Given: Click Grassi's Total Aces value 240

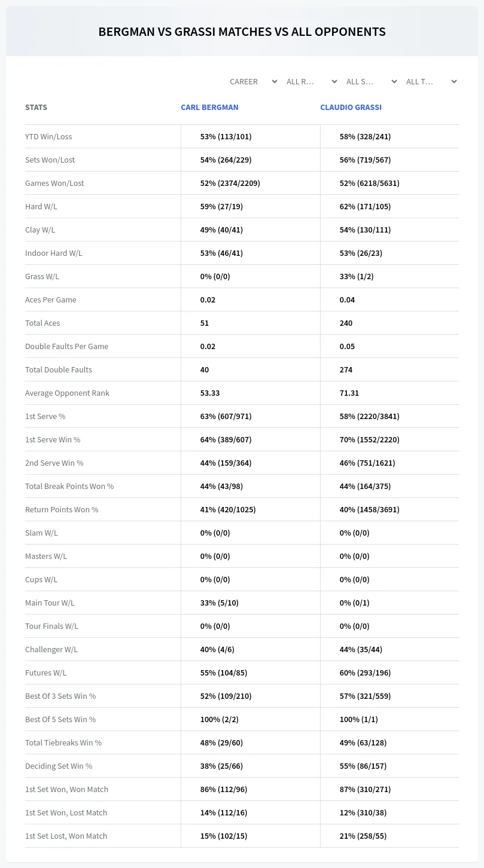Looking at the screenshot, I should click(x=346, y=323).
